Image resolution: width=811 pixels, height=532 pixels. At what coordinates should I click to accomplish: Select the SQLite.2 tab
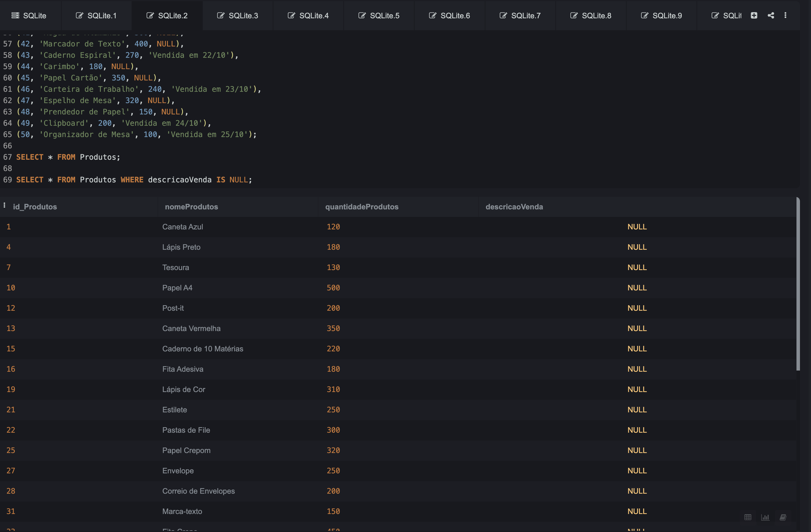point(167,16)
